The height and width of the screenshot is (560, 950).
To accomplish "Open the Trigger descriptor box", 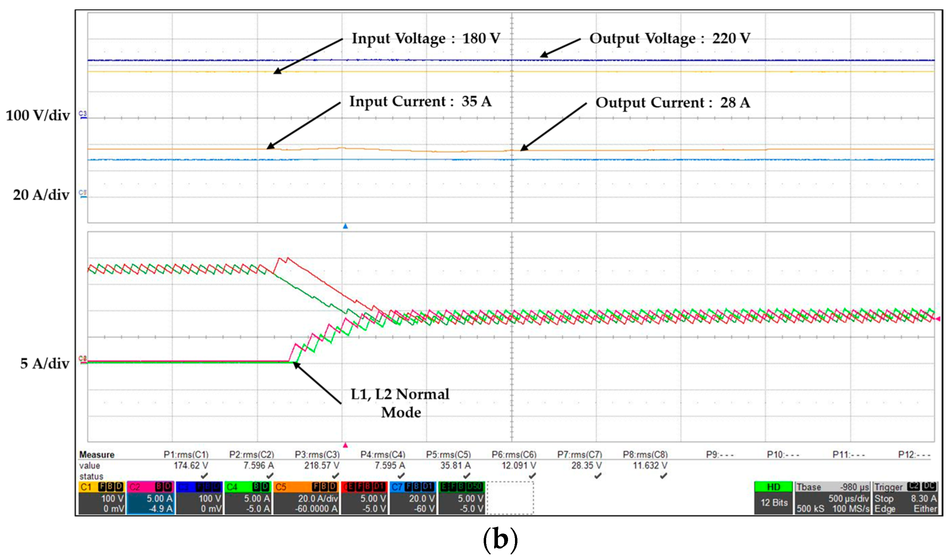I will [x=905, y=498].
